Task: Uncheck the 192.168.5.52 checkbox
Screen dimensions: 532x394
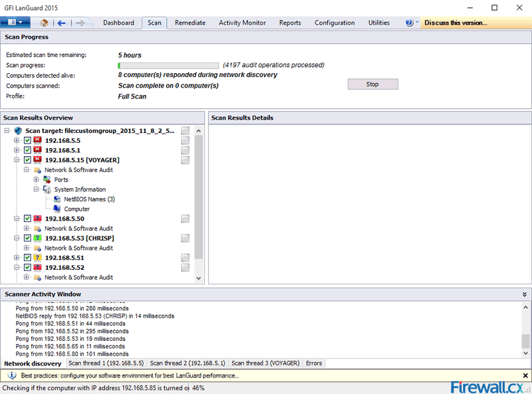Action: [27, 268]
